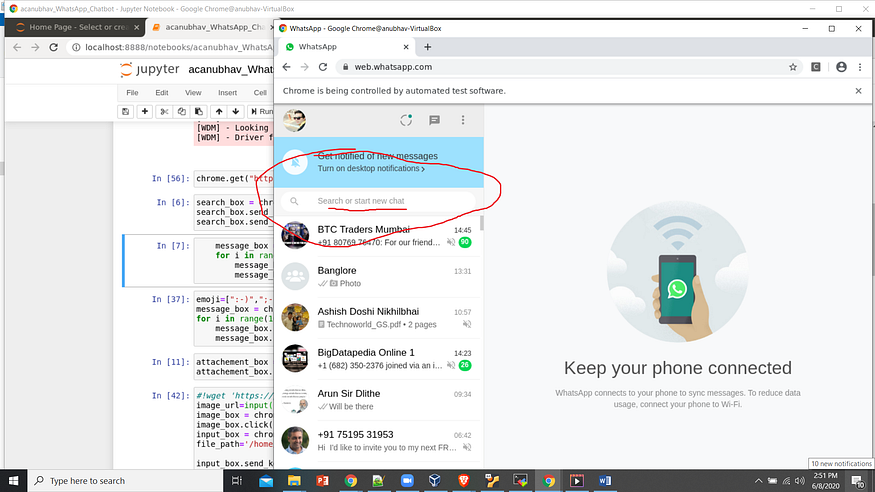Image resolution: width=875 pixels, height=492 pixels.
Task: Close the WhatsApp browser tab
Action: (406, 47)
